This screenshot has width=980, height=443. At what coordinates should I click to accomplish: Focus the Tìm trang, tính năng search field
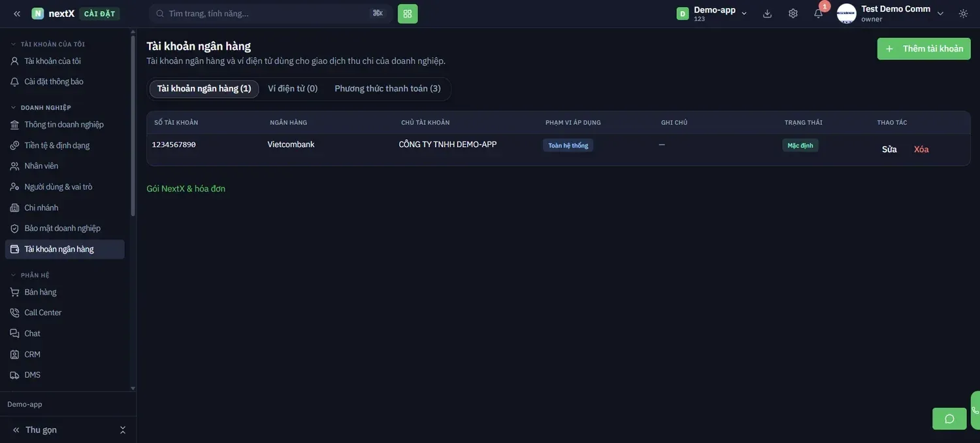click(270, 14)
